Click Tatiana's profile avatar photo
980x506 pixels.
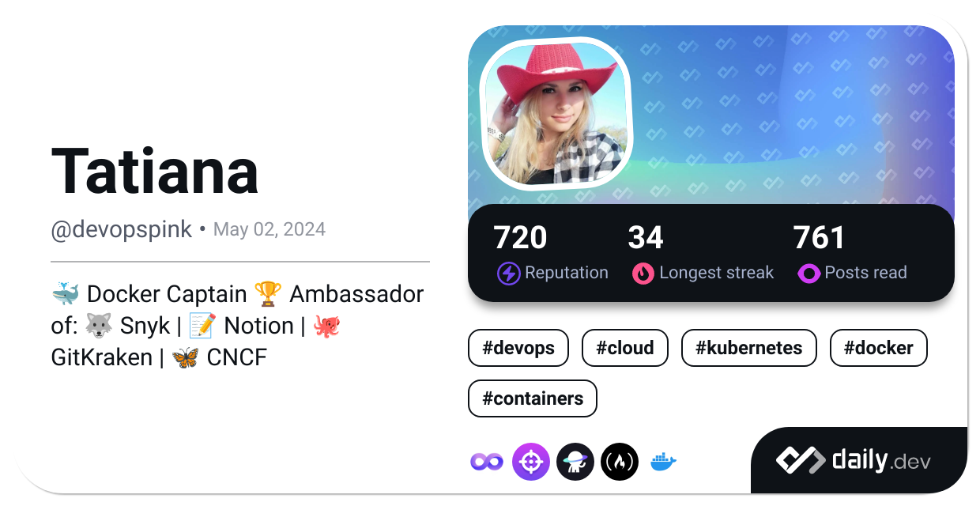pyautogui.click(x=559, y=113)
